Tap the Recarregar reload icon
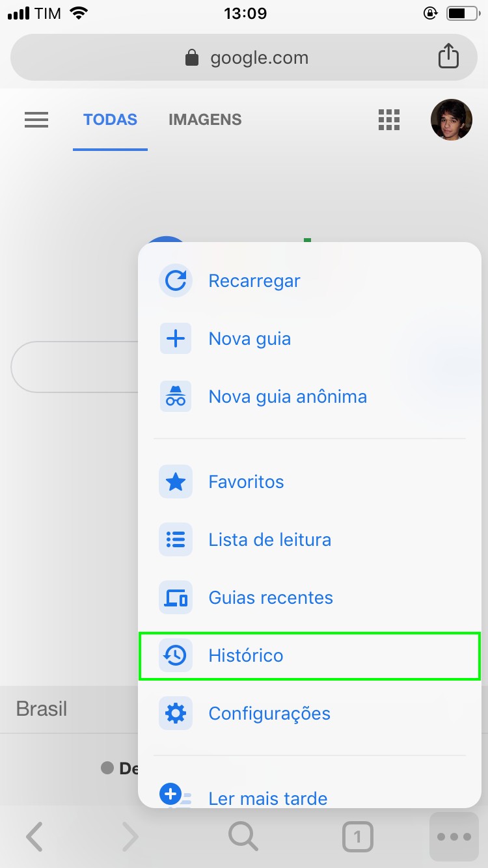488x868 pixels. 176,281
